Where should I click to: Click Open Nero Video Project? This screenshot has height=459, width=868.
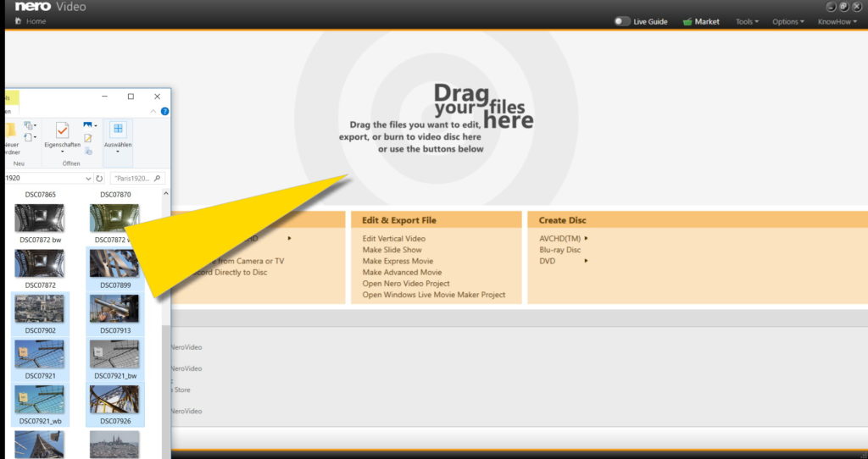[406, 283]
